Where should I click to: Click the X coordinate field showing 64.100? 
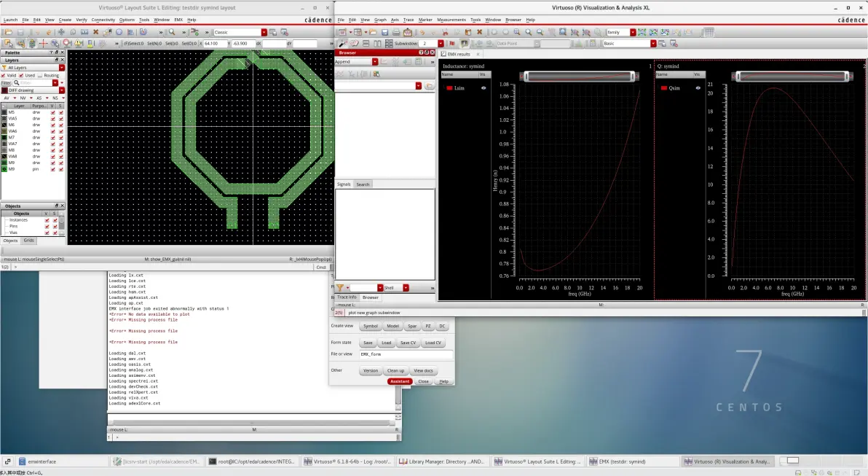tap(215, 43)
